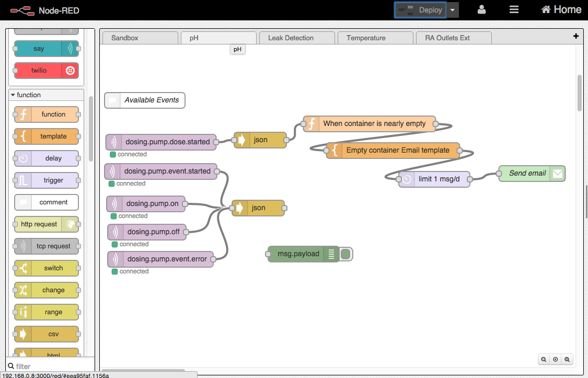Viewport: 588px width, 378px height.
Task: Click the Home link text
Action: point(568,9)
